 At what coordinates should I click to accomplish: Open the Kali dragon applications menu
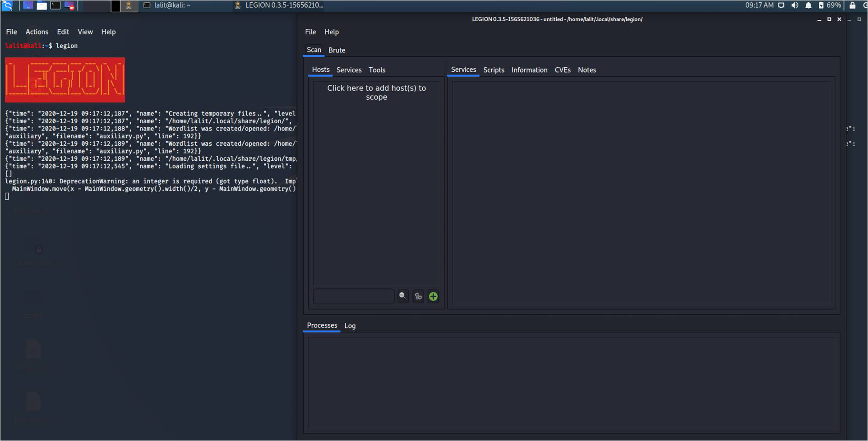(x=8, y=5)
